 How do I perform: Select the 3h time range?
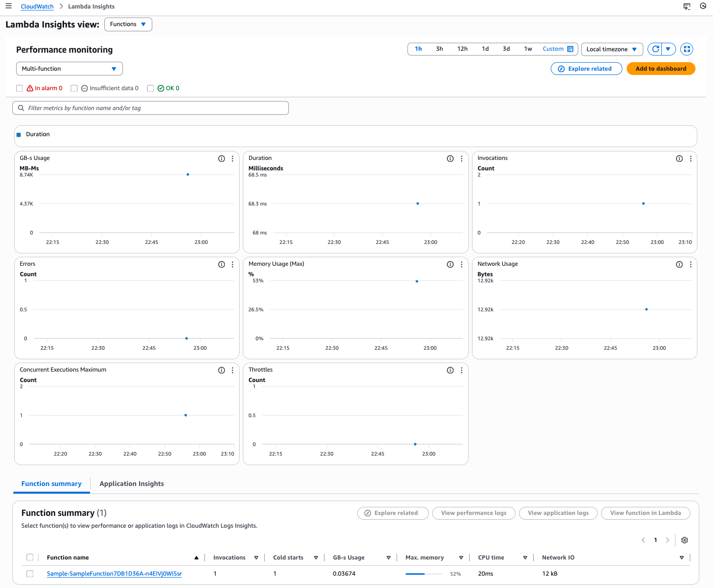(439, 49)
